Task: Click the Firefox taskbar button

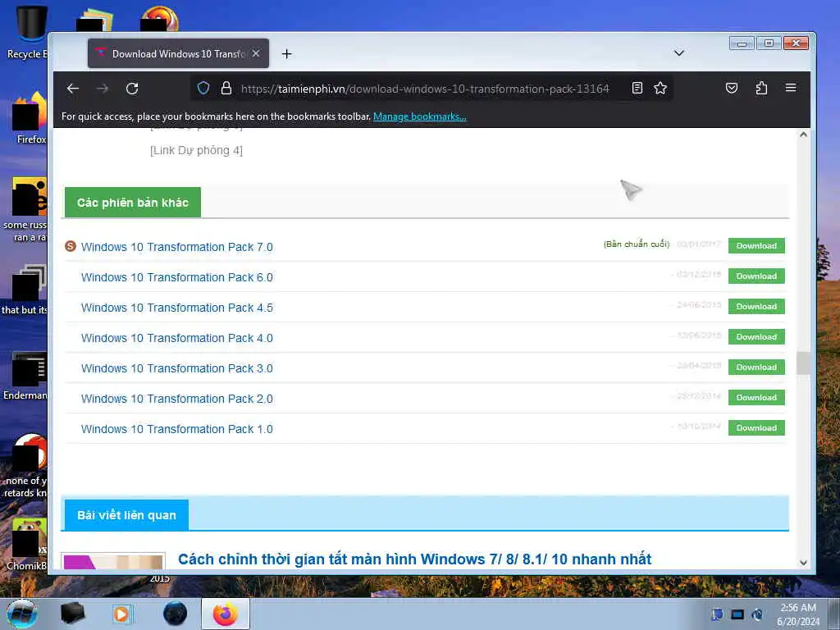Action: coord(226,614)
